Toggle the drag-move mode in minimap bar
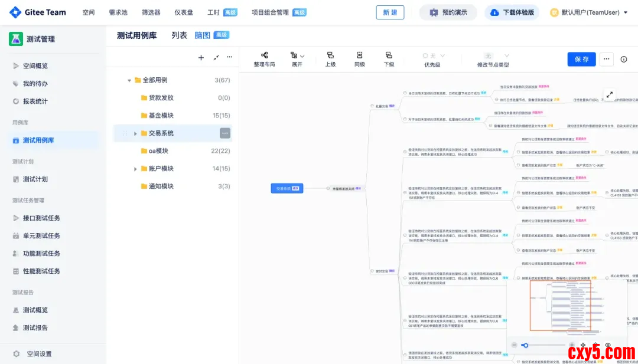This screenshot has width=638, height=364. (x=583, y=345)
